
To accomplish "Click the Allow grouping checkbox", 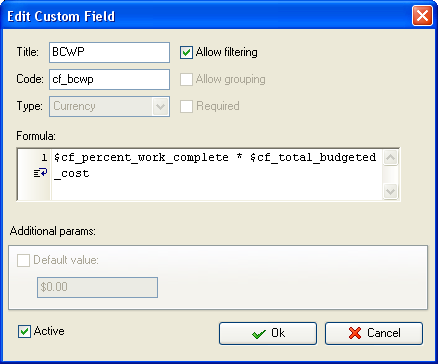I will (186, 79).
